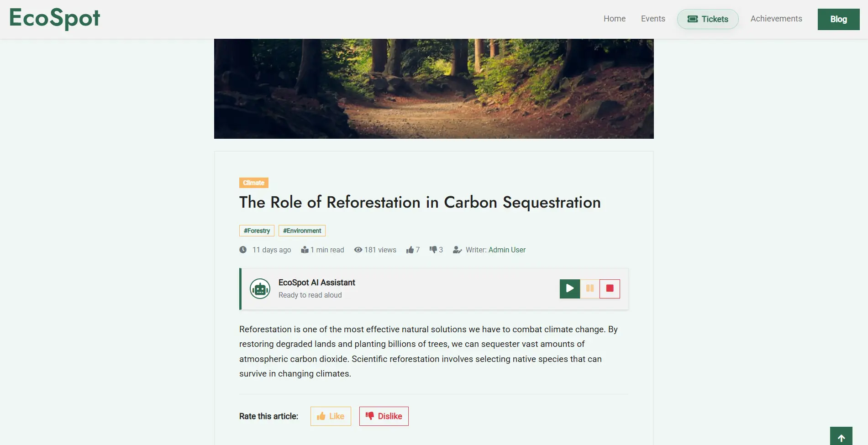Click the writer pen icon
Image resolution: width=868 pixels, height=445 pixels.
[x=457, y=250]
